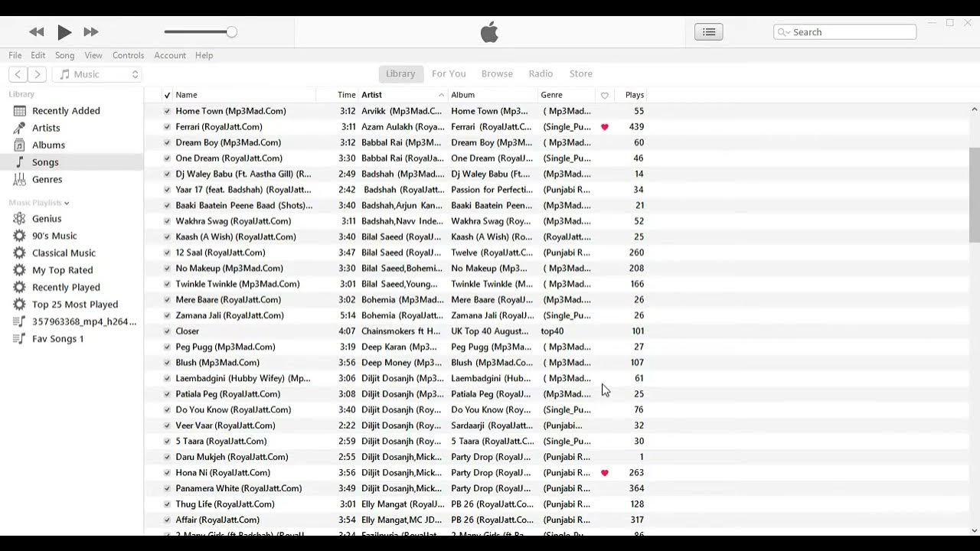Open the Controls menu
Image resolution: width=980 pixels, height=551 pixels.
(128, 55)
